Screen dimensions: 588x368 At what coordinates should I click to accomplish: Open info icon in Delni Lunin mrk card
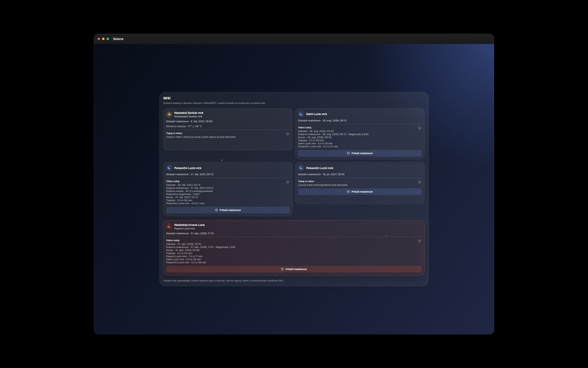[x=420, y=128]
